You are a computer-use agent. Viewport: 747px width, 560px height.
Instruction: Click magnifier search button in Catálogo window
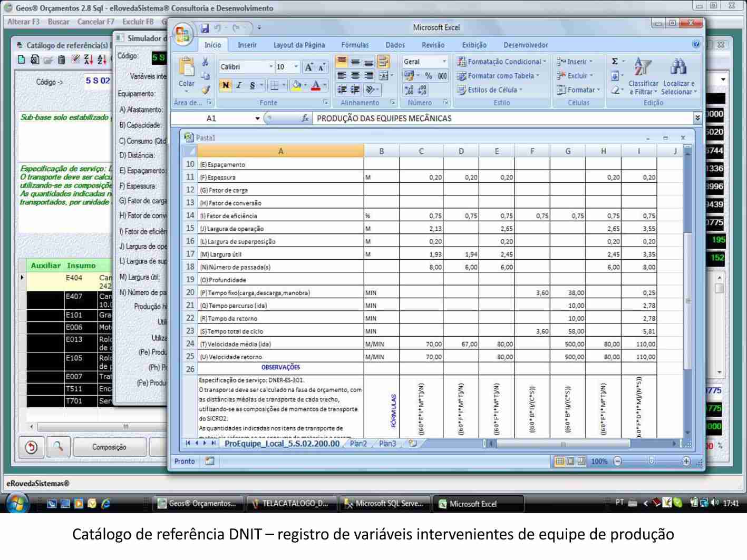click(x=58, y=447)
